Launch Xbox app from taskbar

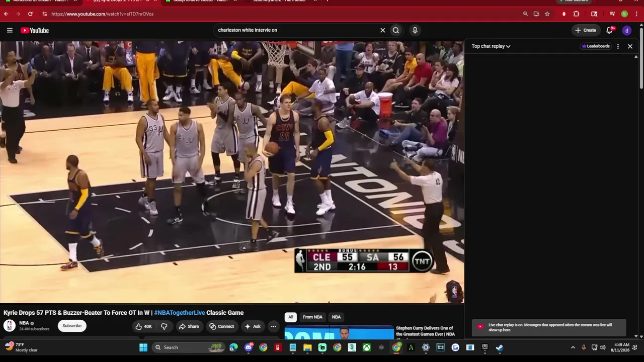(368, 347)
